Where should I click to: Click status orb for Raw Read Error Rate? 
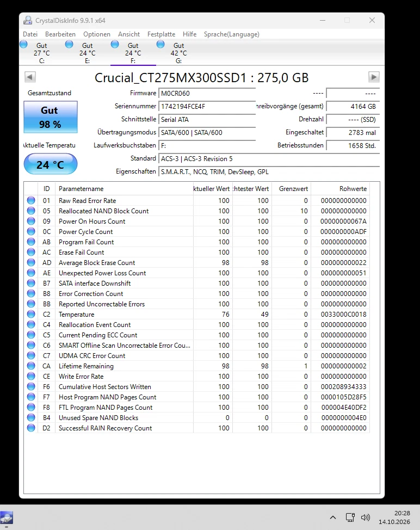[x=31, y=200]
